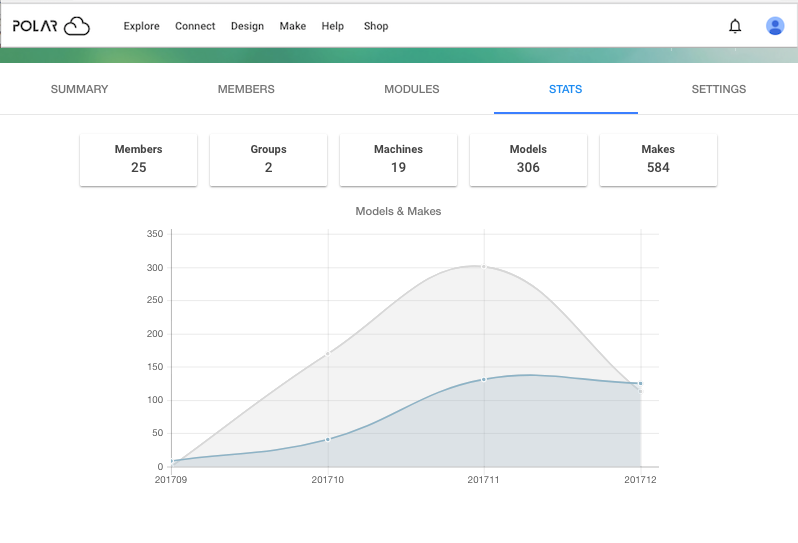
Task: Click the Polar Cloud logo
Action: [x=51, y=26]
